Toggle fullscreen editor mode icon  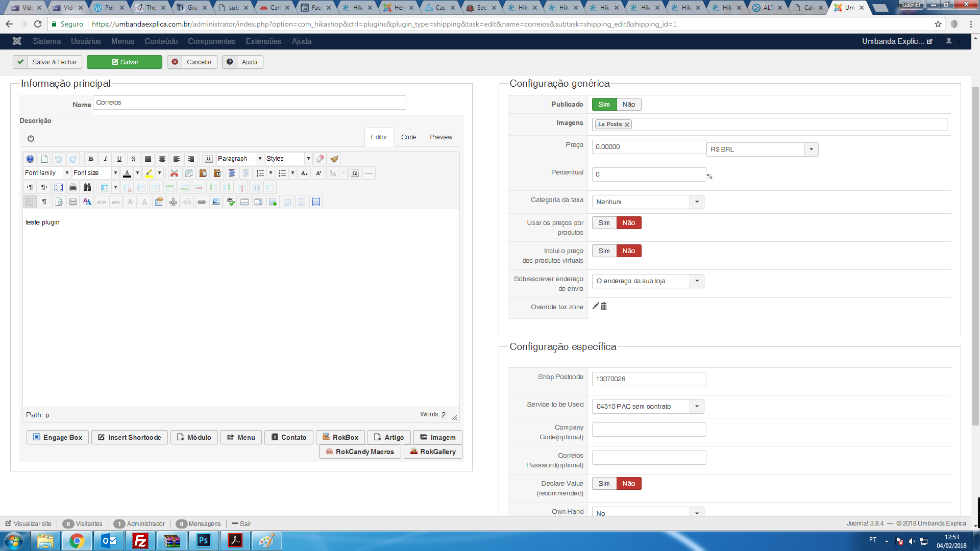(x=59, y=187)
